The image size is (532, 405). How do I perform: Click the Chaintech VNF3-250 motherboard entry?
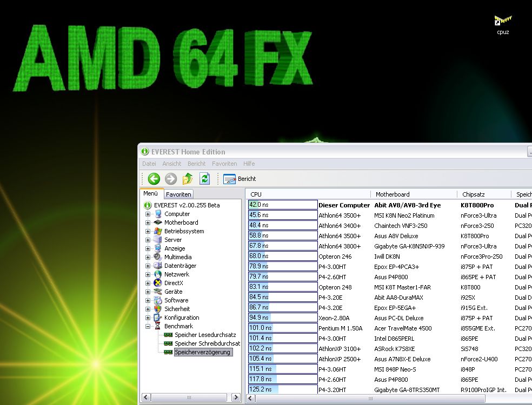coord(401,226)
